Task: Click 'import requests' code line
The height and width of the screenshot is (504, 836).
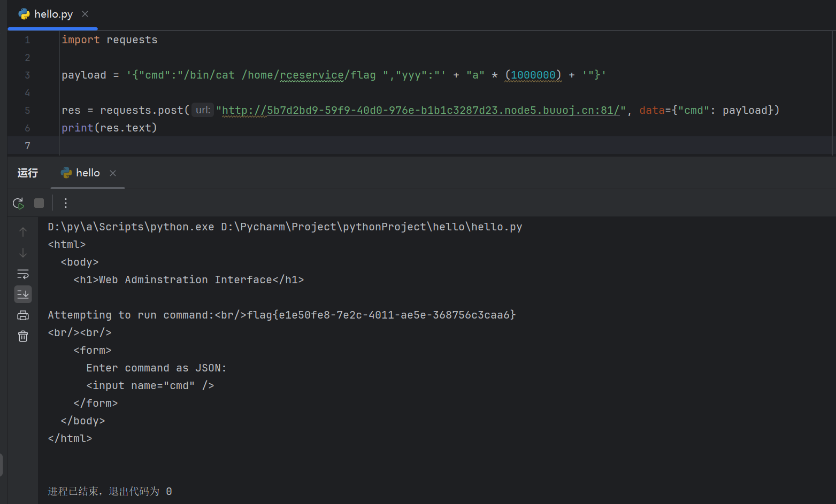Action: click(x=110, y=40)
